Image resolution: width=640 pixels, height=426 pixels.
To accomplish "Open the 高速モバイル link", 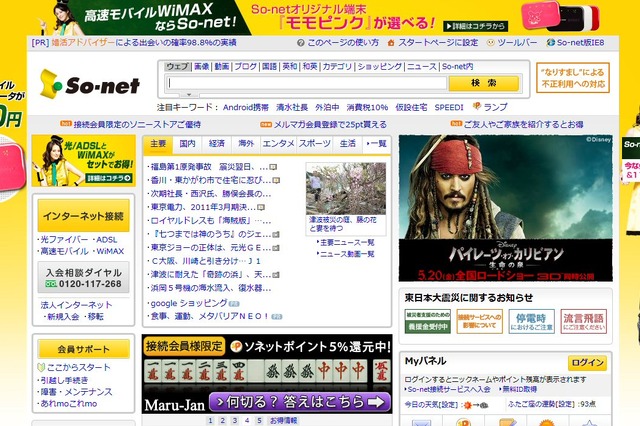I will pos(64,251).
